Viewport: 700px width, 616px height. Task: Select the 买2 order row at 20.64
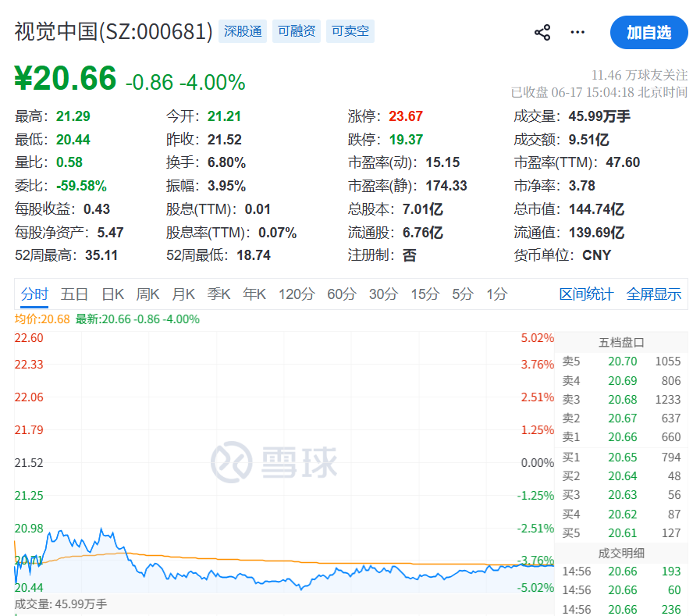click(x=621, y=476)
